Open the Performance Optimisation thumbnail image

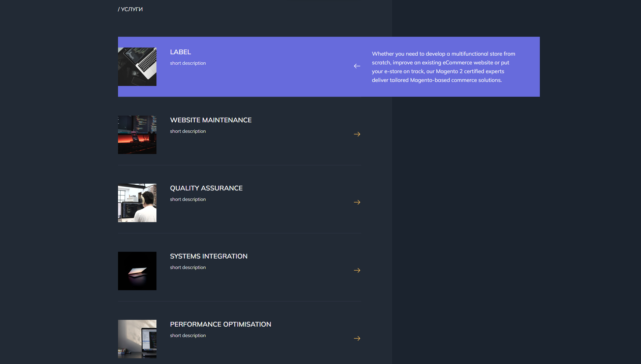click(137, 339)
